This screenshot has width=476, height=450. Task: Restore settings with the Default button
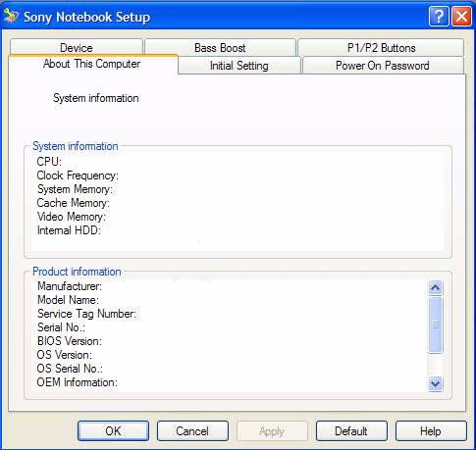tap(351, 431)
